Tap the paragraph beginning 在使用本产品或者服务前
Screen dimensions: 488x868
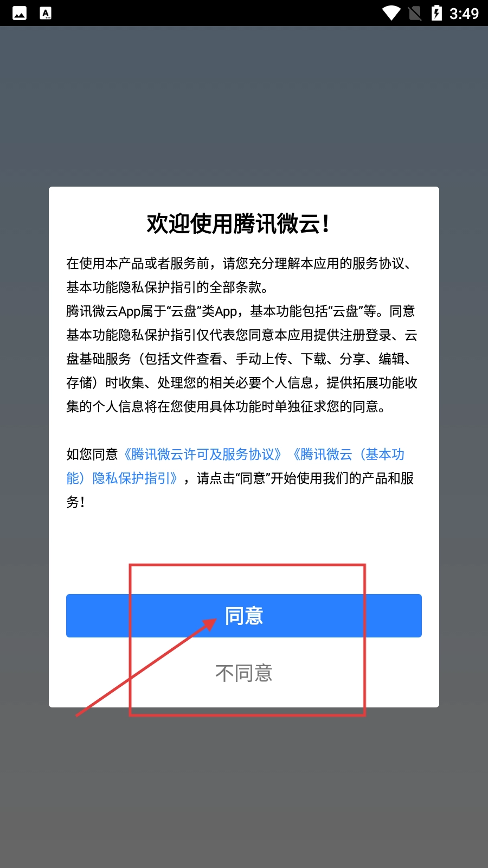point(242,275)
